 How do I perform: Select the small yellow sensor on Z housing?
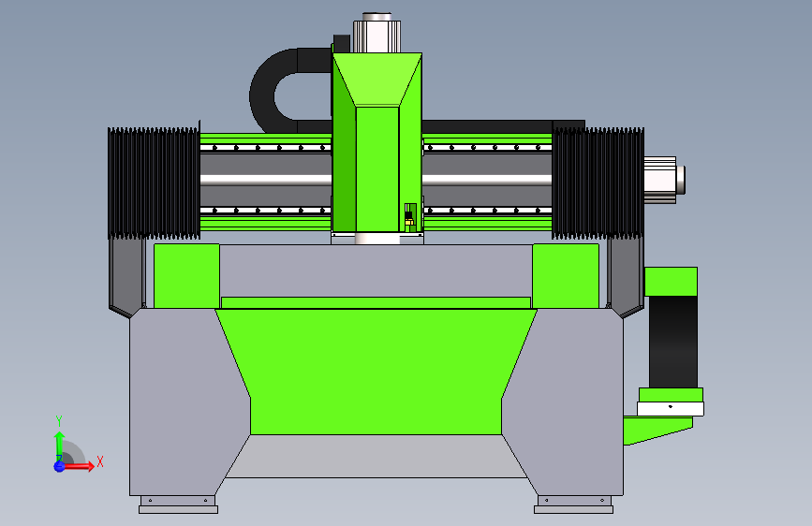pos(409,222)
